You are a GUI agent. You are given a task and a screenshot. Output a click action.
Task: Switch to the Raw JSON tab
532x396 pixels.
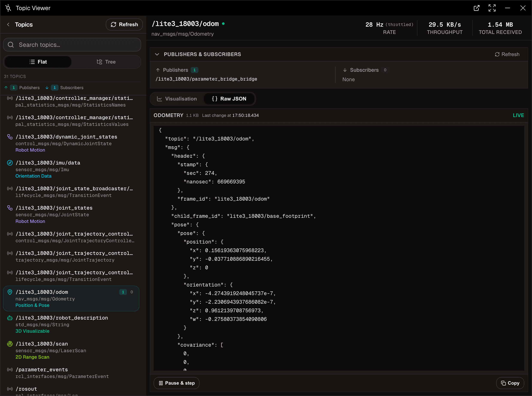229,99
